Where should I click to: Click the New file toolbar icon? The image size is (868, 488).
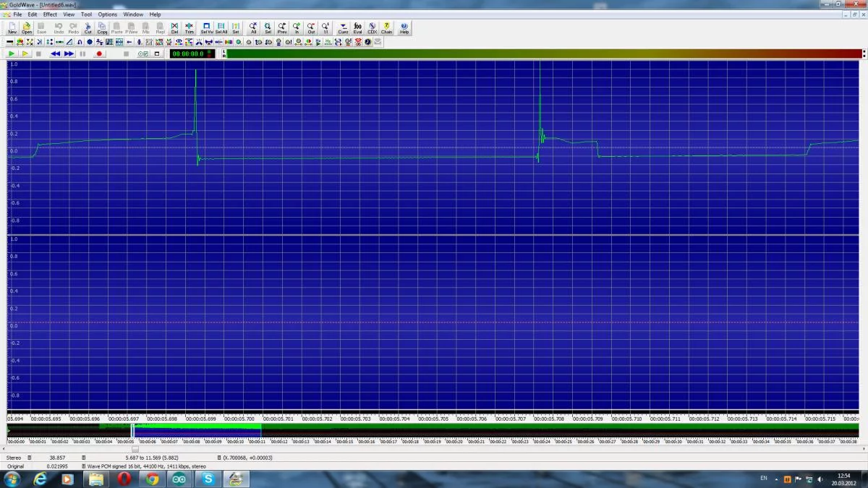[x=12, y=28]
